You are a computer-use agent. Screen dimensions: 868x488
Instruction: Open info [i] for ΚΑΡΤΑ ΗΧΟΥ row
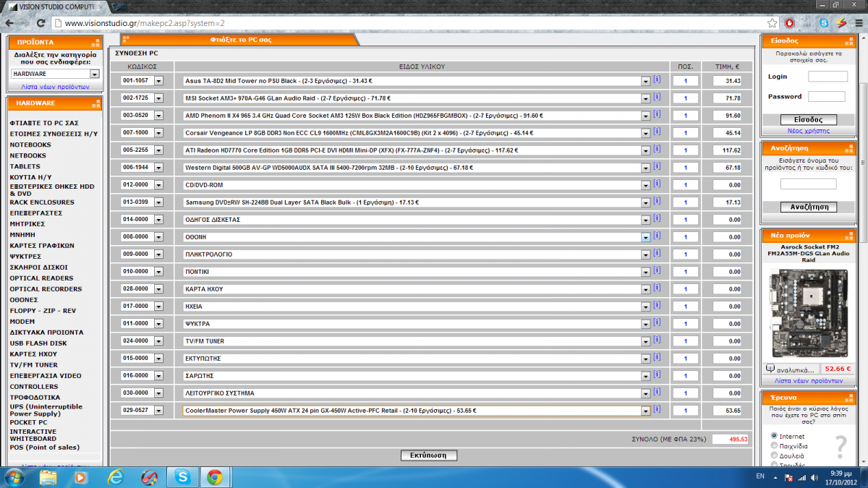pyautogui.click(x=657, y=288)
